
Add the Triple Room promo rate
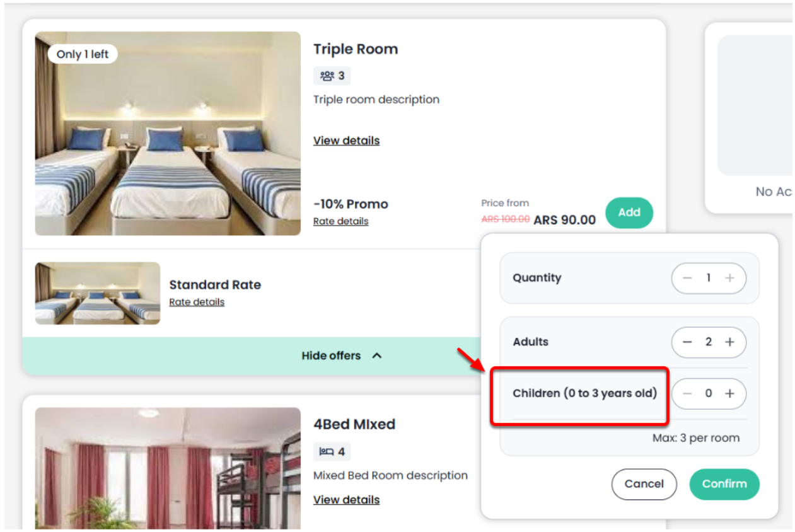[x=629, y=213]
